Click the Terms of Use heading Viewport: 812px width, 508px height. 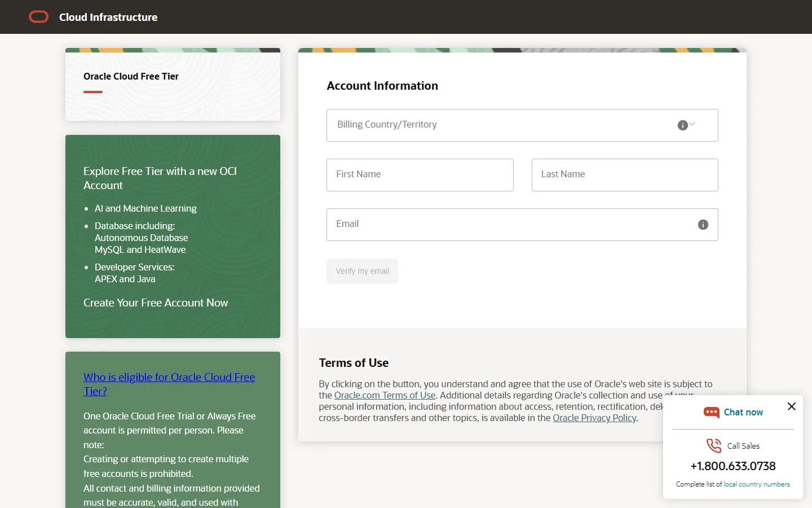pyautogui.click(x=354, y=363)
